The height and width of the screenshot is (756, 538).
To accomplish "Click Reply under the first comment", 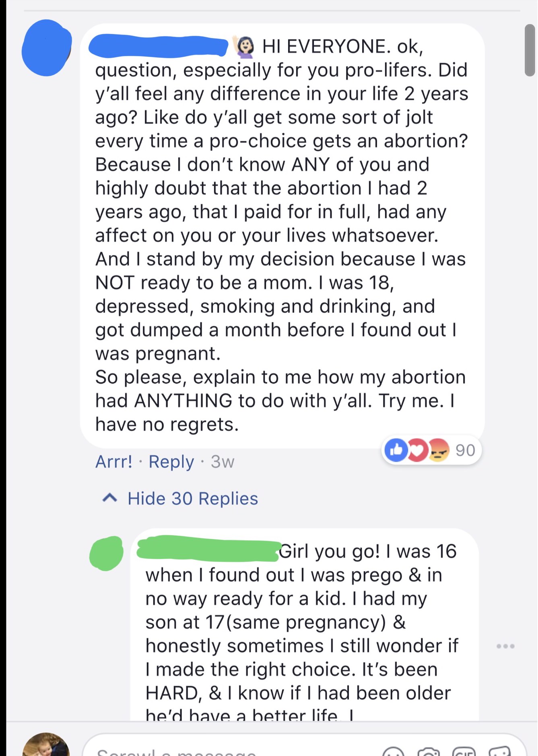I will 171,462.
